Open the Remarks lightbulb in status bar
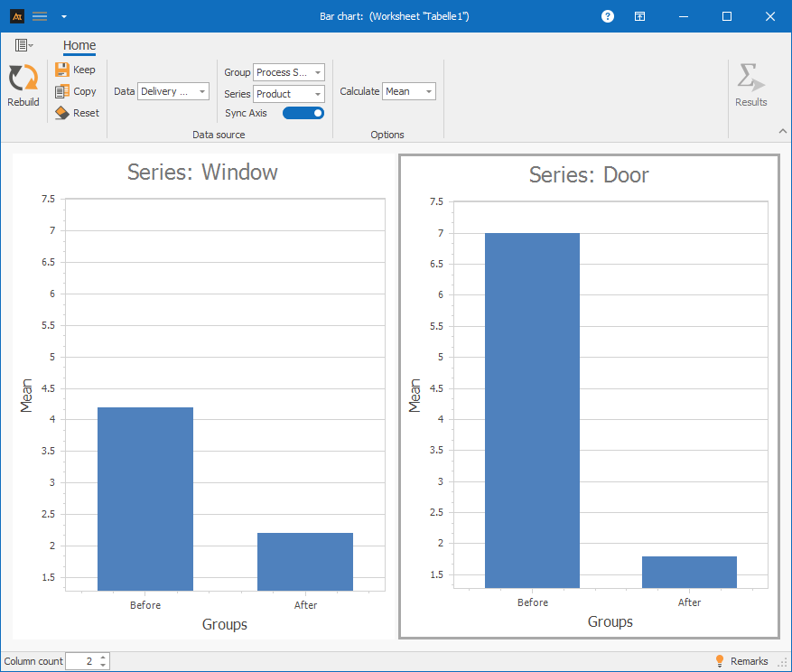Screen dimensions: 792x672 [720, 661]
